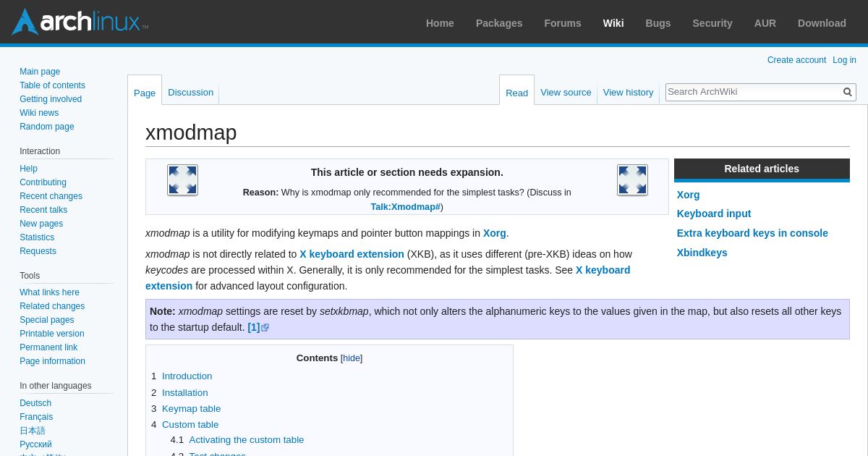
Task: Switch language to Русский
Action: (35, 444)
